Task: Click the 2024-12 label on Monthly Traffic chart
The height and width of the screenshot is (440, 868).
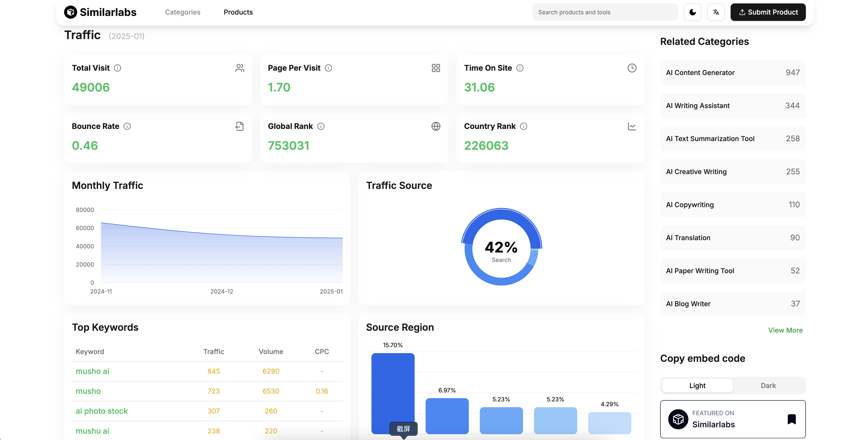Action: (x=221, y=292)
